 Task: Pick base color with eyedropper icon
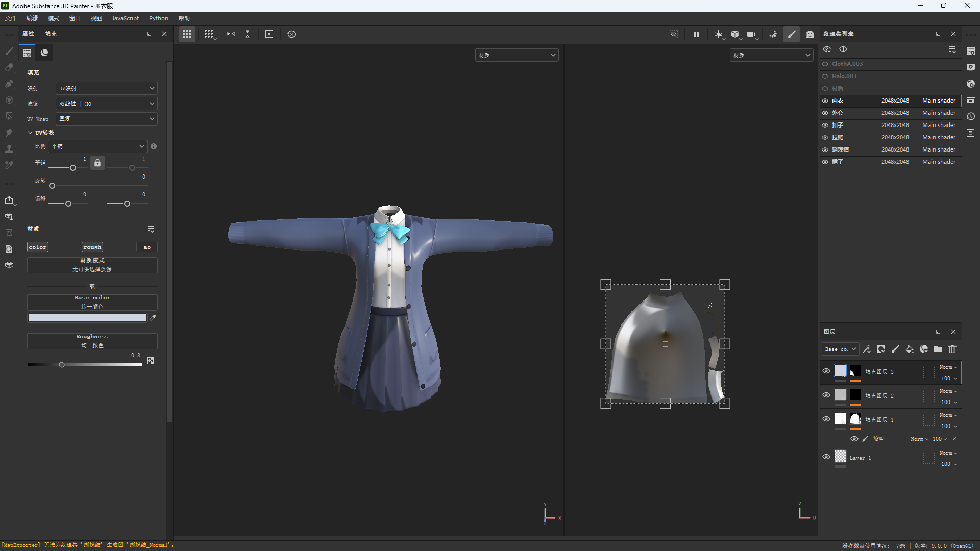tap(153, 318)
